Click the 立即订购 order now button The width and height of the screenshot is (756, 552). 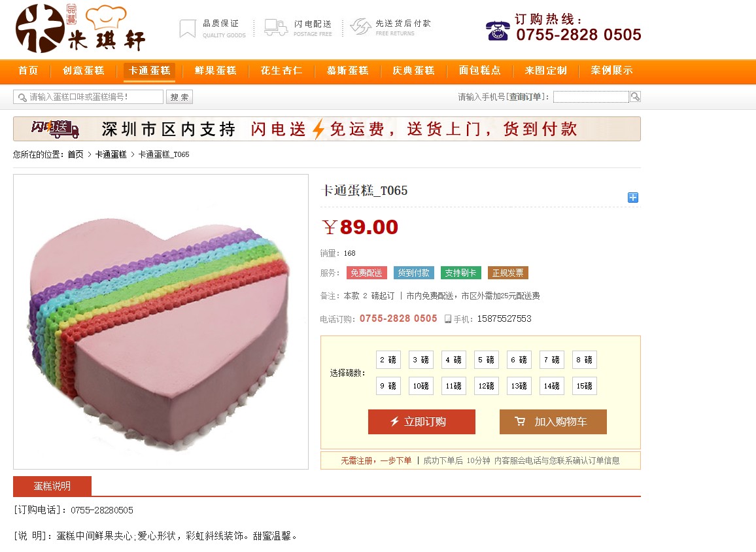coord(421,422)
